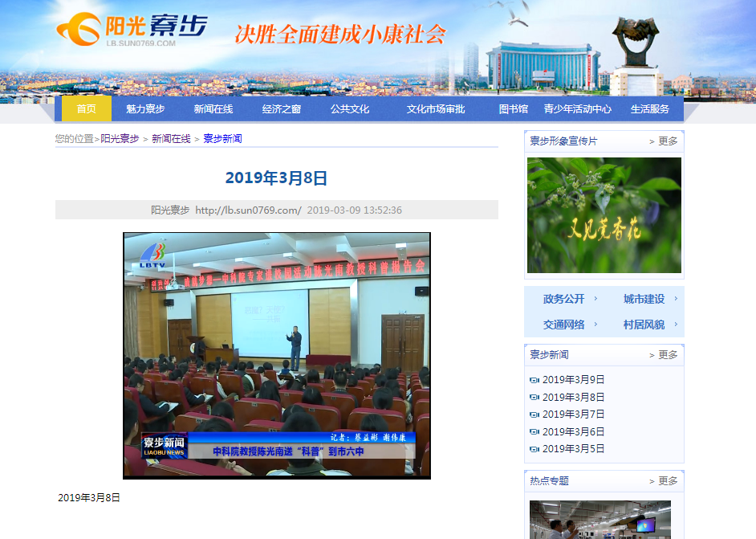Open the 首页 navigation tab
Viewport: 756px width, 539px height.
pyautogui.click(x=87, y=108)
